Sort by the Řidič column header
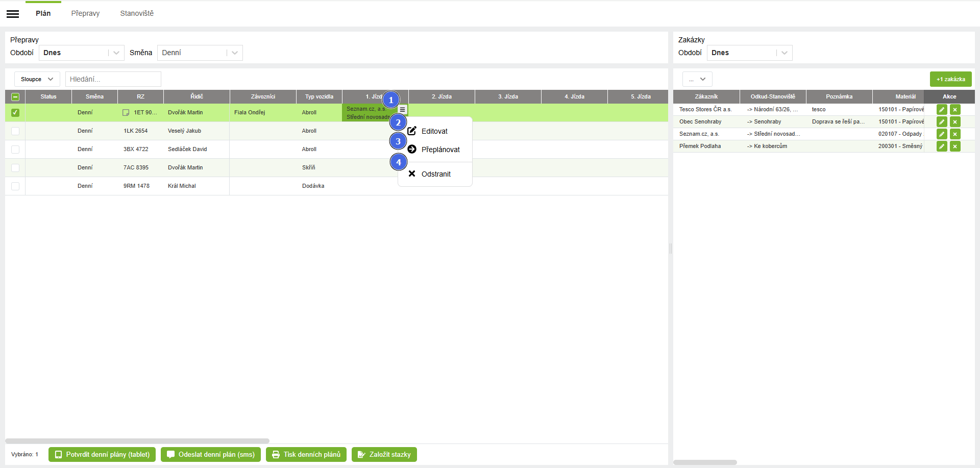 [x=197, y=96]
